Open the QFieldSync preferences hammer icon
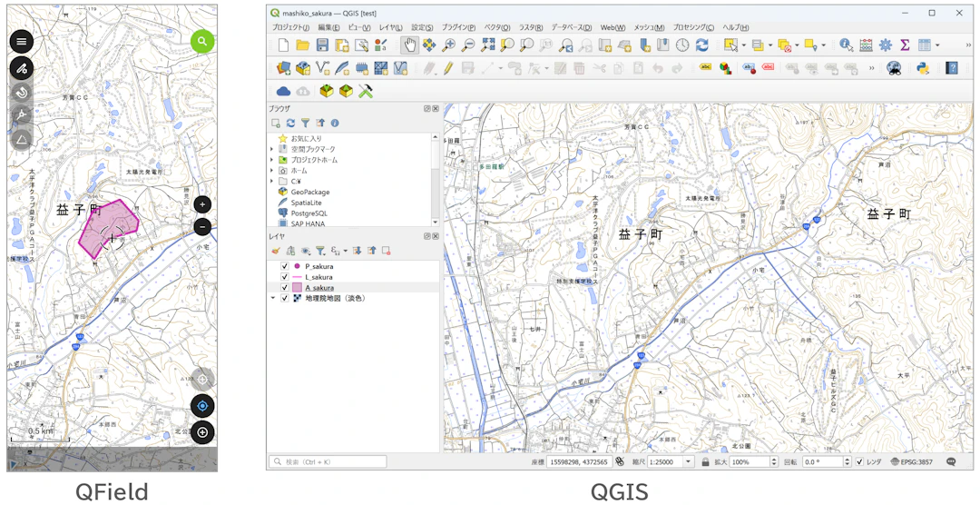 pyautogui.click(x=365, y=92)
